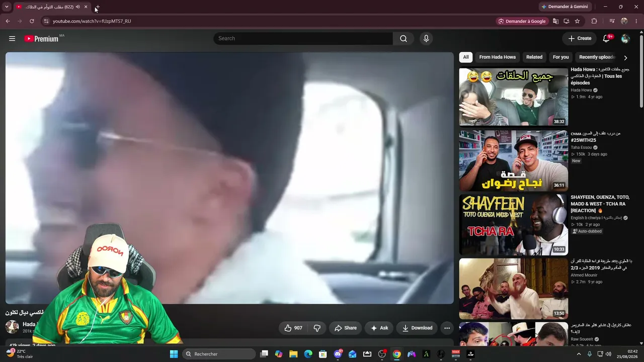Focus the YouTube search field
This screenshot has height=362, width=644.
tap(303, 39)
